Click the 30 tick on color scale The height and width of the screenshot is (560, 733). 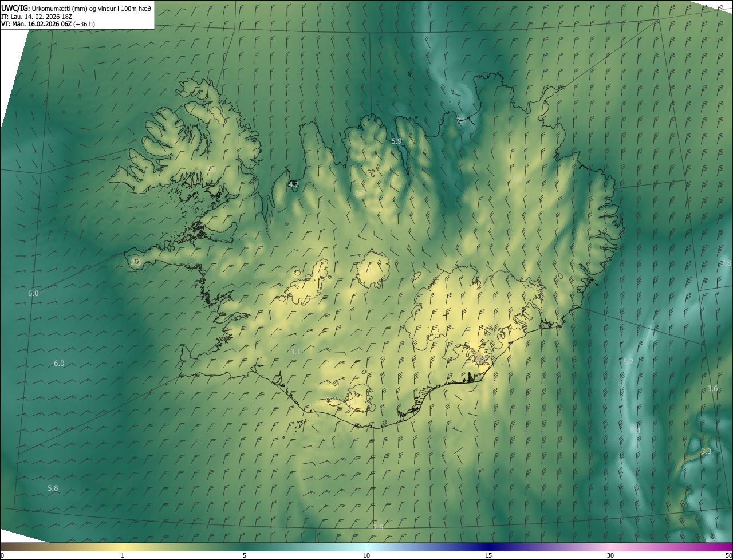[x=610, y=555]
